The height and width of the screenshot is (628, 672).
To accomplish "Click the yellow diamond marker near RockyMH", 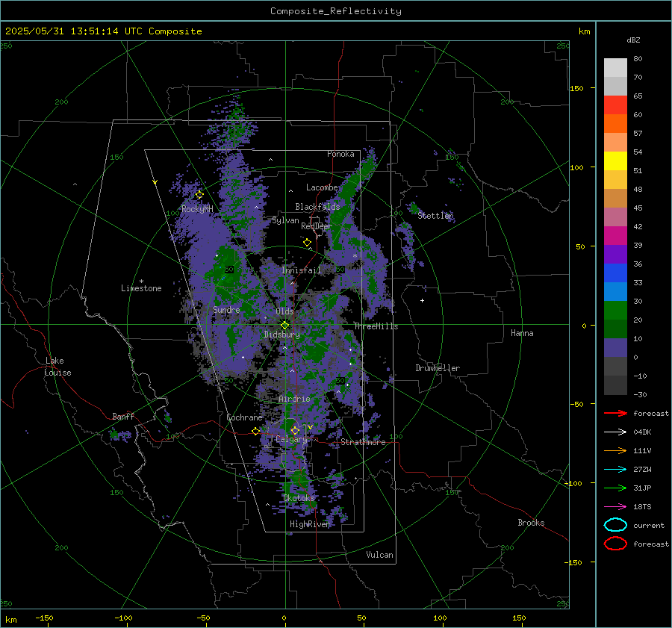I will point(199,195).
